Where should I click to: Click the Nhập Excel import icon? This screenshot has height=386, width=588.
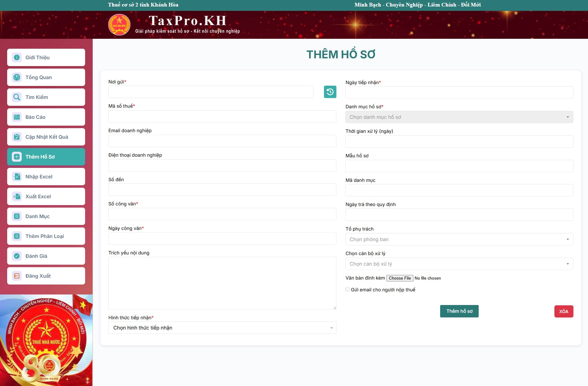[17, 177]
